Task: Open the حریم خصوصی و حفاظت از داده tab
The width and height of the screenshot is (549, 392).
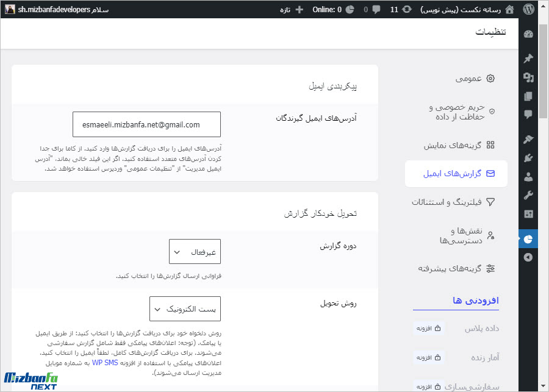Action: point(456,112)
